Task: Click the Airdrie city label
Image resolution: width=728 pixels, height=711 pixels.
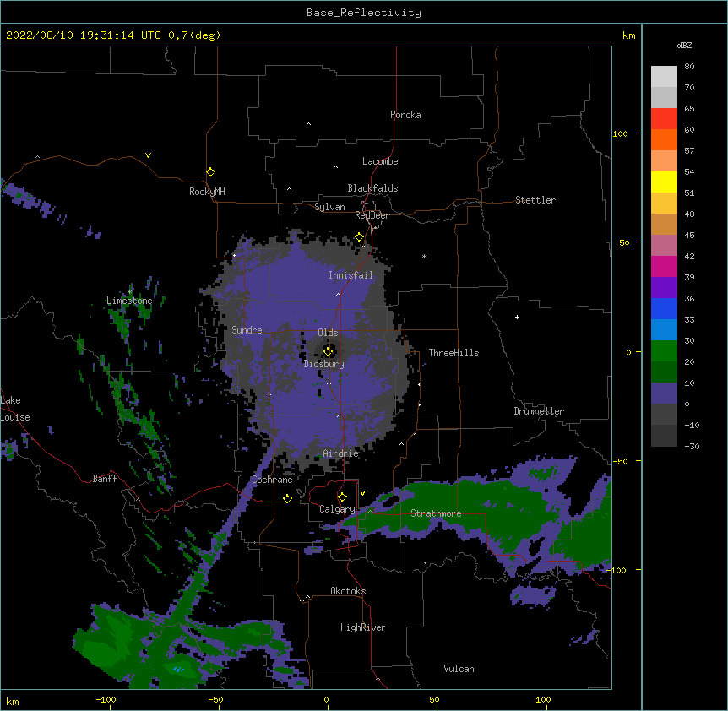Action: coord(340,453)
